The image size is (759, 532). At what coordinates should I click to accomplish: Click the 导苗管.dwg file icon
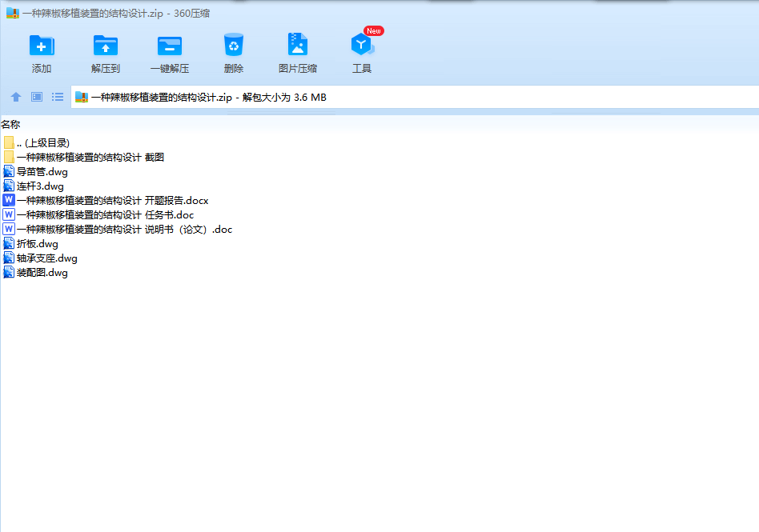coord(9,172)
